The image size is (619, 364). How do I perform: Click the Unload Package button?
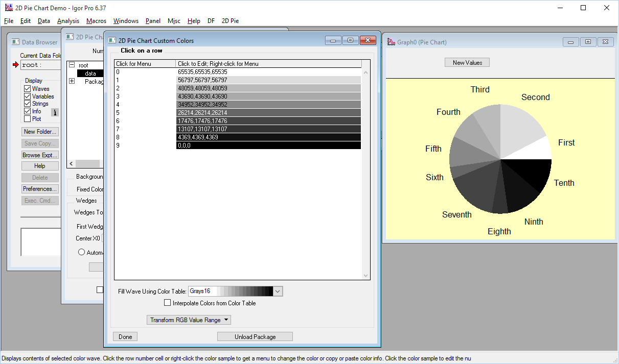(x=255, y=336)
